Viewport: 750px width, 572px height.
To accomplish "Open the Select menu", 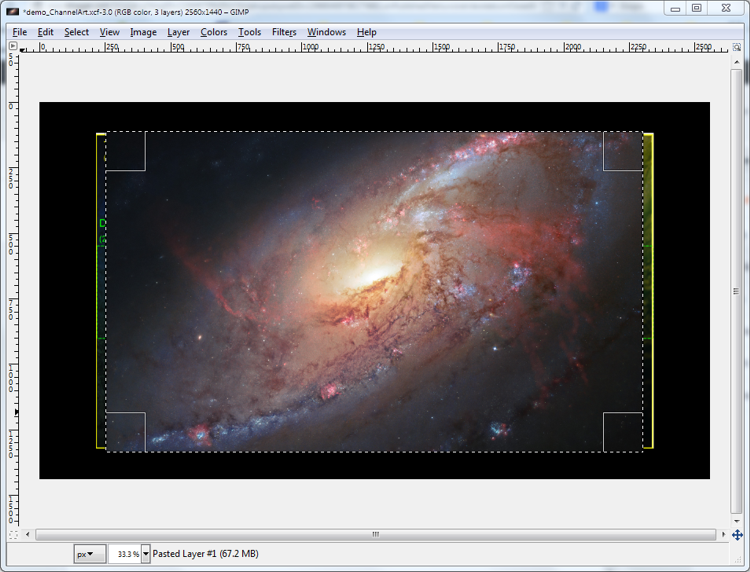I will coord(77,32).
